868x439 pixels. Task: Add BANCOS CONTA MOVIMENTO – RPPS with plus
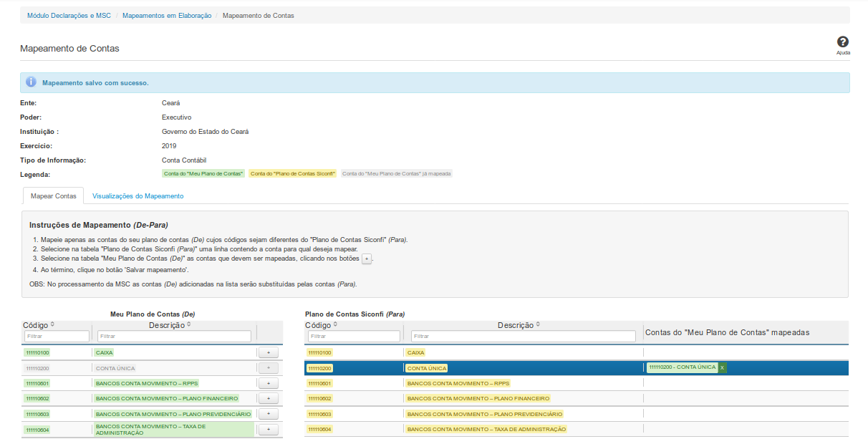pyautogui.click(x=268, y=383)
